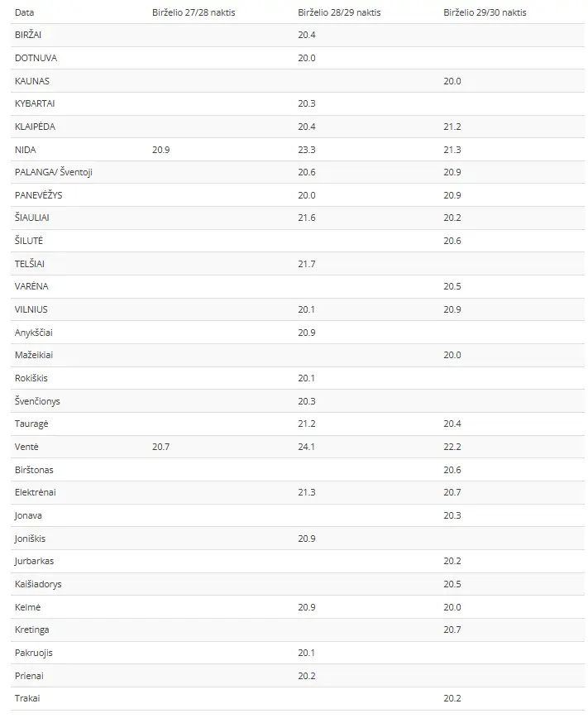Select the VILNIUS row label
The width and height of the screenshot is (588, 723).
click(x=31, y=309)
